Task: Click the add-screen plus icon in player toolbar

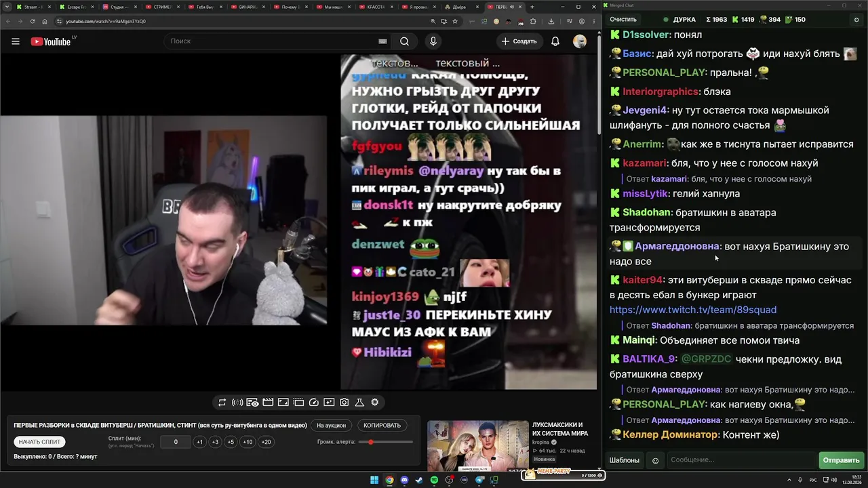Action: point(329,403)
